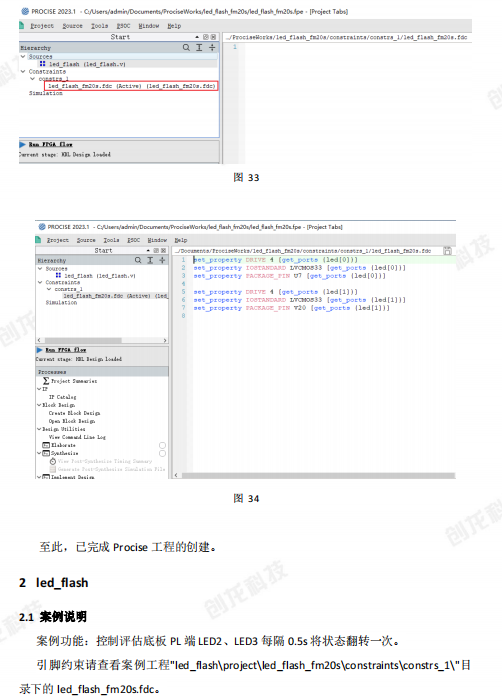Click the text-cursor icon in upper Hierarchy header
Screen dimensions: 502x697
199,47
